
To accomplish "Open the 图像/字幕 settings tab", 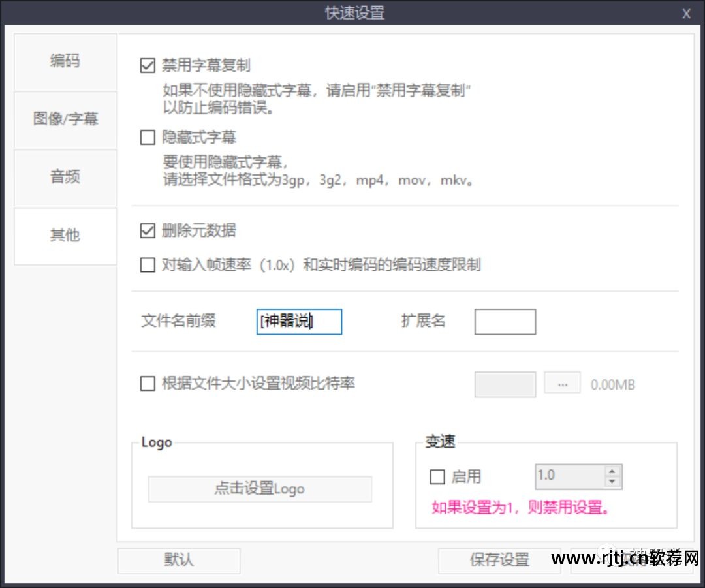I will pyautogui.click(x=65, y=119).
